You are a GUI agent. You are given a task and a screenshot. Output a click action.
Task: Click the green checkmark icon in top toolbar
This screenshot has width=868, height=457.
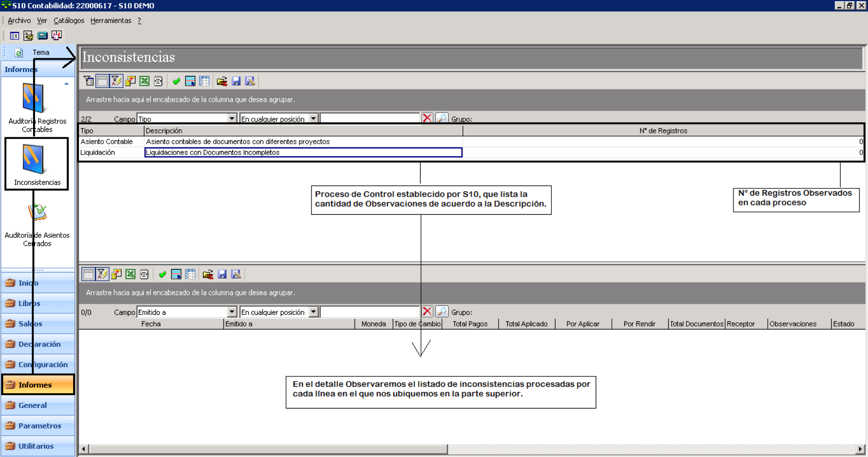pos(176,81)
